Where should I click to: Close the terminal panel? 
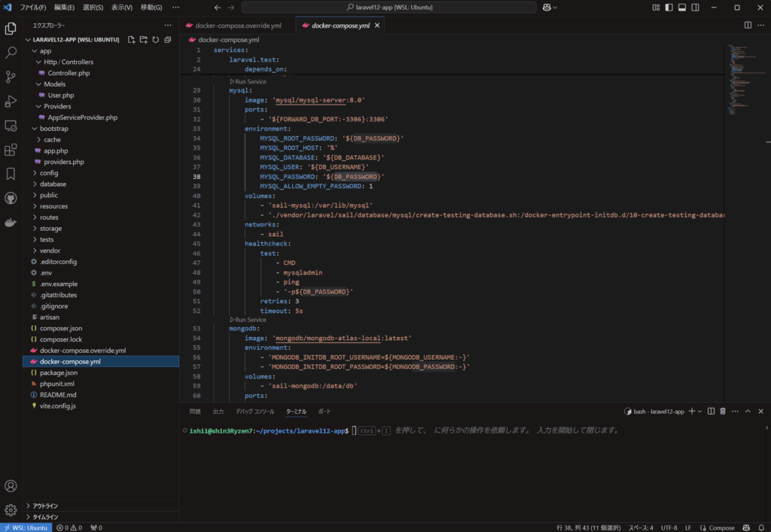point(760,411)
